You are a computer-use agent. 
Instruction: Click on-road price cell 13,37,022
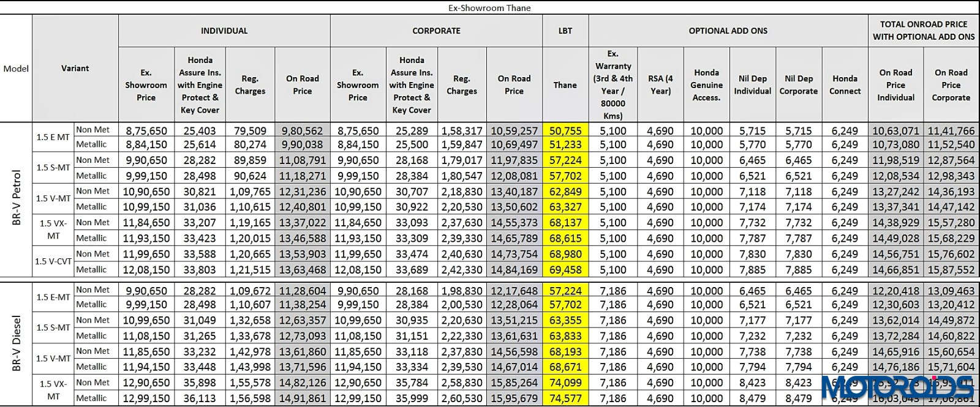point(302,223)
